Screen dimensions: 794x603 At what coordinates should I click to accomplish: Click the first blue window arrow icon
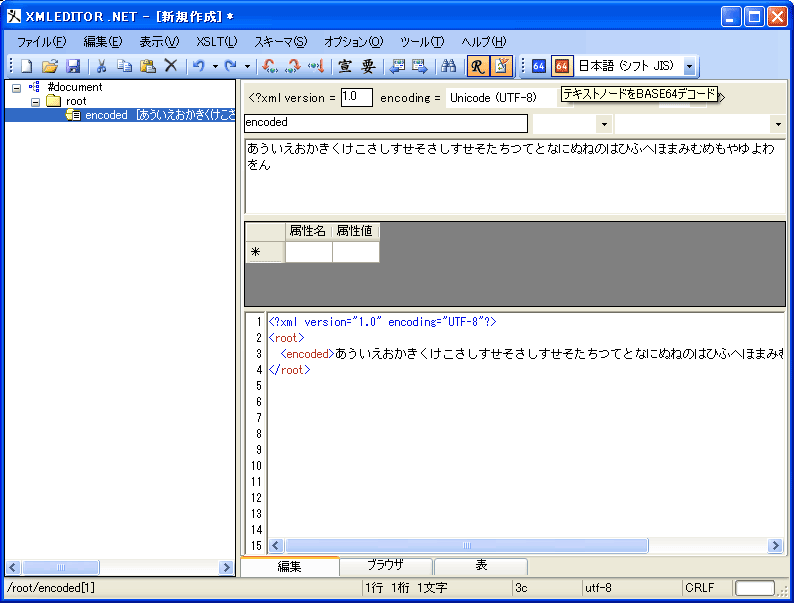398,66
